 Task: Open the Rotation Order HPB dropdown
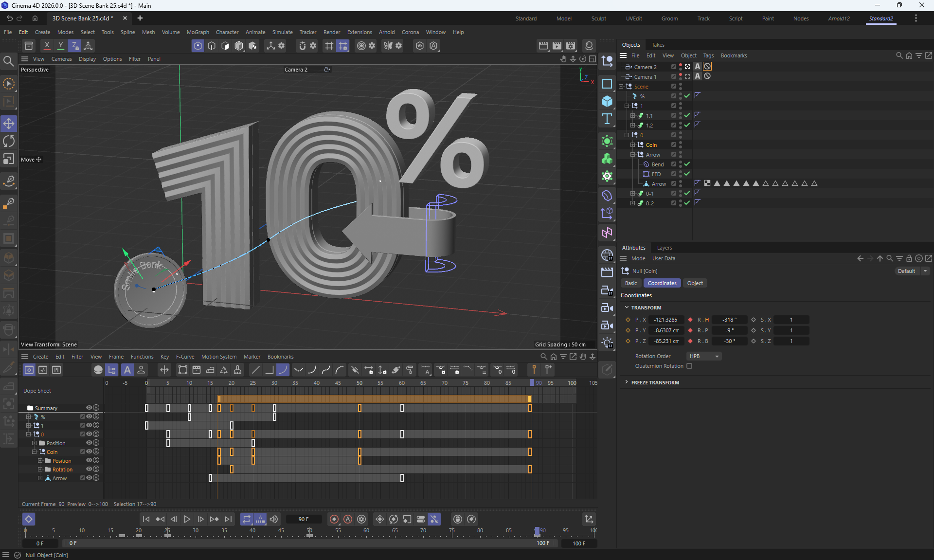[x=704, y=356]
